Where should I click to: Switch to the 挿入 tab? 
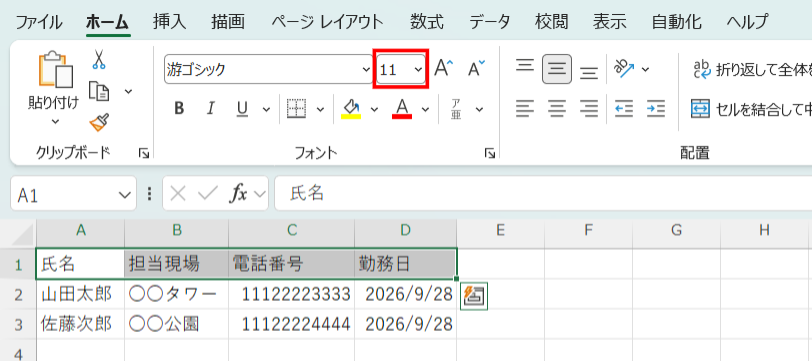(x=169, y=22)
